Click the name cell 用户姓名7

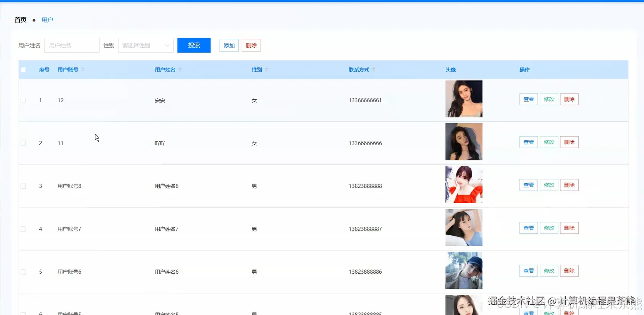[167, 229]
